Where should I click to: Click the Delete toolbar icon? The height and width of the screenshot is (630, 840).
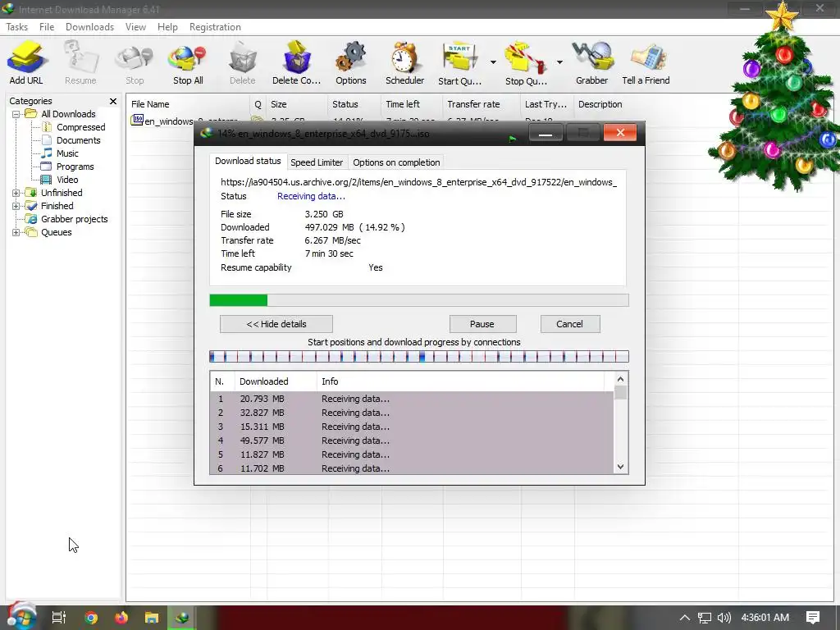[242, 62]
